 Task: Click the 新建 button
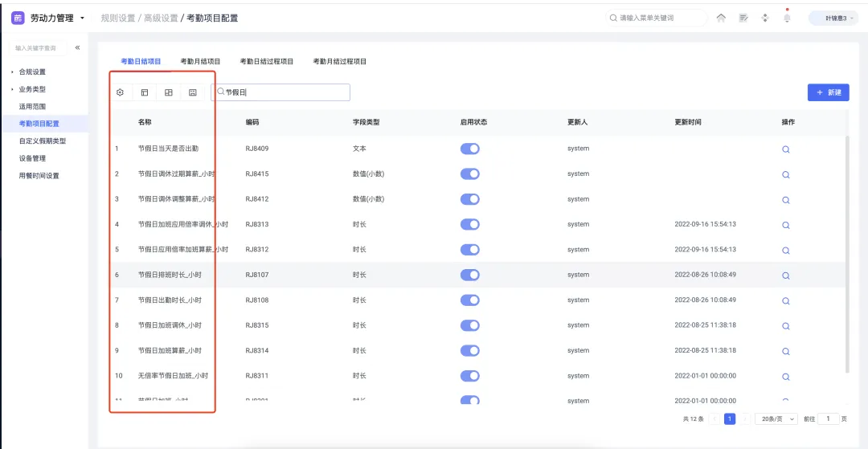point(828,92)
